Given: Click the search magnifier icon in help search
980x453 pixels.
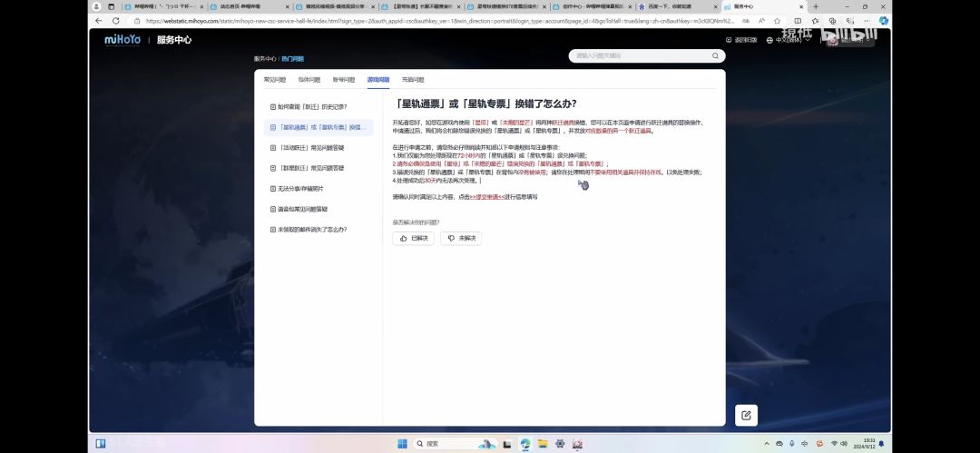Looking at the screenshot, I should tap(715, 55).
